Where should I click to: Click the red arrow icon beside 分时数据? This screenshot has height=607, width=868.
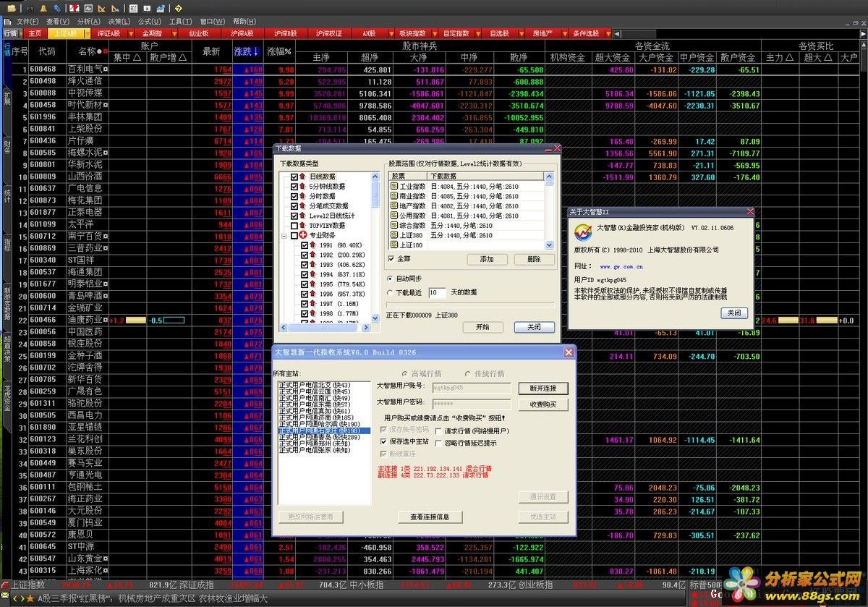302,196
